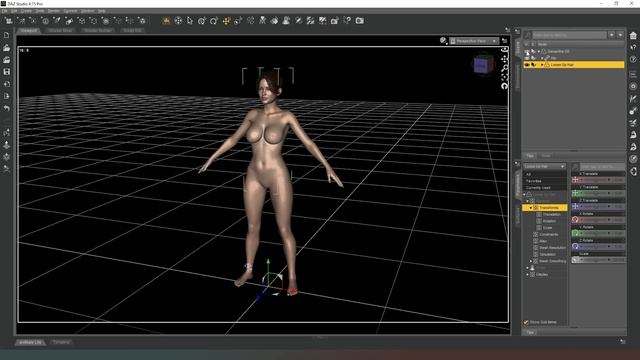Screen dimensions: 640x360
Task: Open the Render menu
Action: click(x=53, y=11)
